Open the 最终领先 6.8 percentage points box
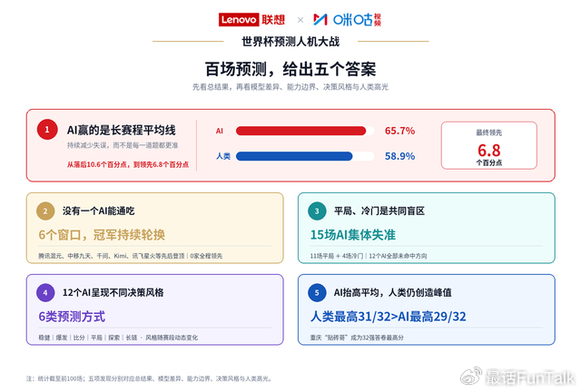The height and width of the screenshot is (392, 581). tap(488, 145)
